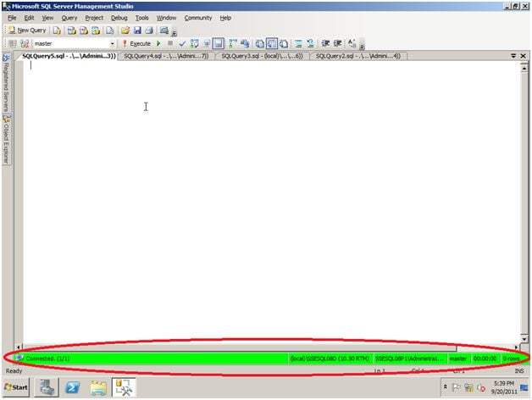This screenshot has width=532, height=400.
Task: Display the Estimated Execution Plan
Action: click(194, 43)
